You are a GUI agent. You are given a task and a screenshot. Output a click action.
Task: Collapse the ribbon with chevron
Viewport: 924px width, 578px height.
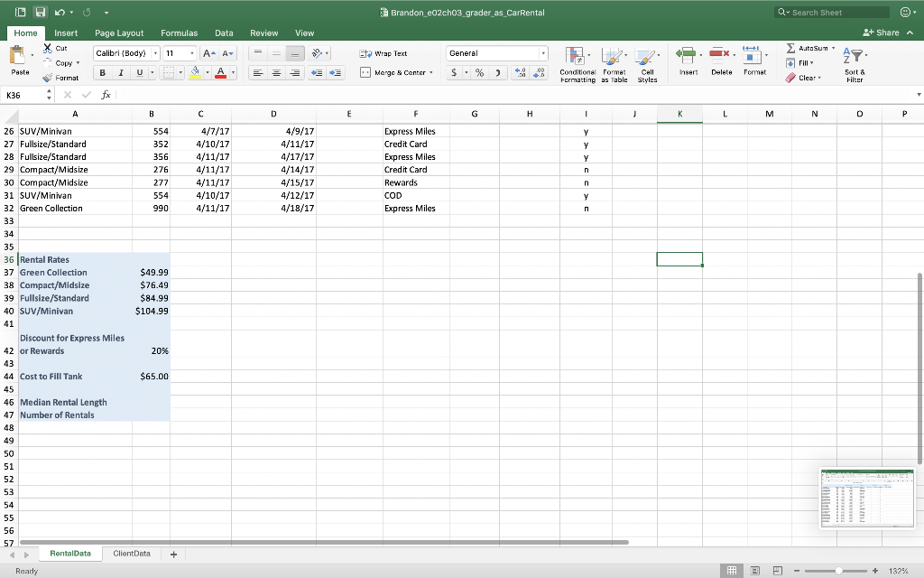pyautogui.click(x=910, y=33)
